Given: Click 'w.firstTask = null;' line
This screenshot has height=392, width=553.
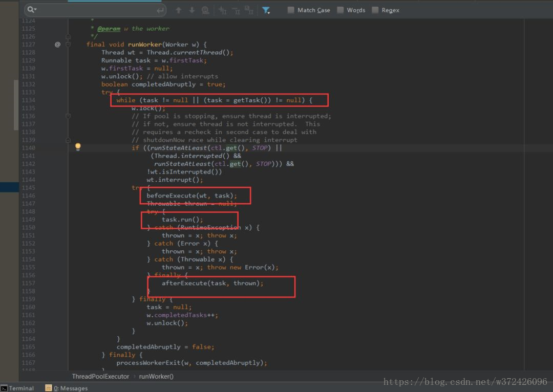Looking at the screenshot, I should coord(137,69).
